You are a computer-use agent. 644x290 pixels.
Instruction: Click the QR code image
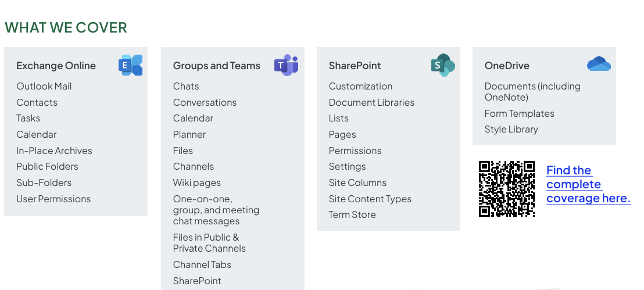coord(507,188)
